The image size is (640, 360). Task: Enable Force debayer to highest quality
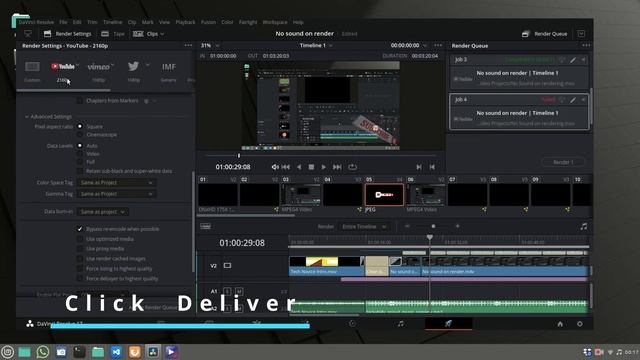(80, 278)
